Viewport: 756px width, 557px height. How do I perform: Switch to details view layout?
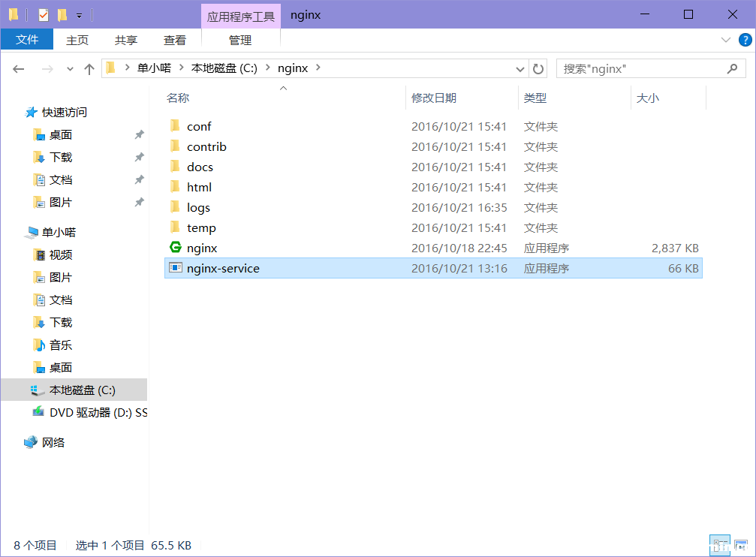coord(720,546)
